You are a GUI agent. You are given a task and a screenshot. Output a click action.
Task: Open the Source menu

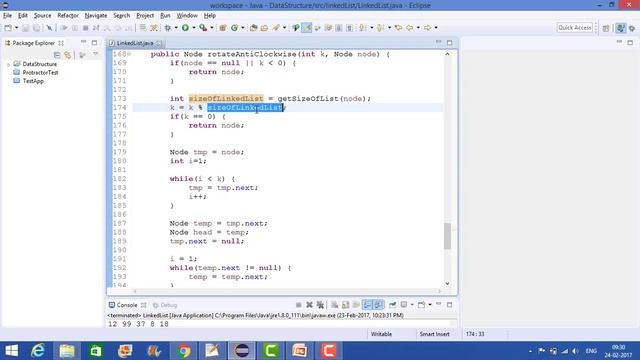[42, 16]
